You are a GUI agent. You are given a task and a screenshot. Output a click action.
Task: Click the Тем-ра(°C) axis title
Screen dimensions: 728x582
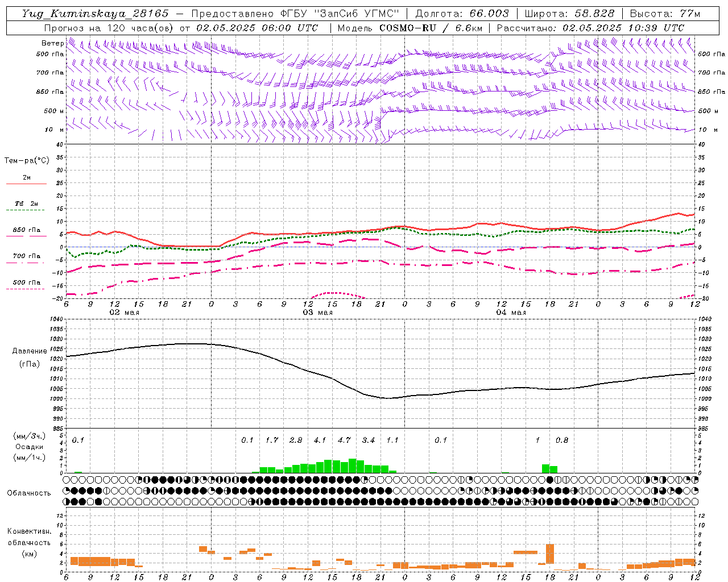pyautogui.click(x=27, y=160)
